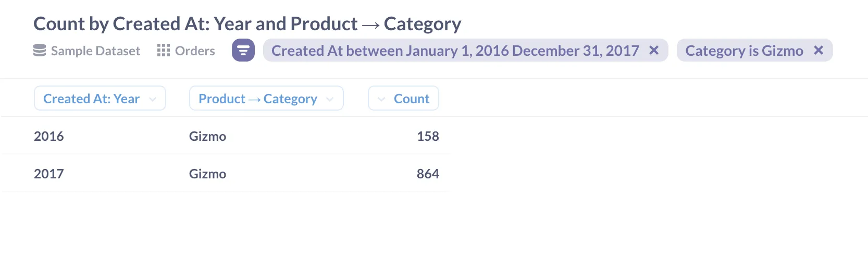Toggle the purple filter button
The width and height of the screenshot is (868, 266).
[243, 51]
